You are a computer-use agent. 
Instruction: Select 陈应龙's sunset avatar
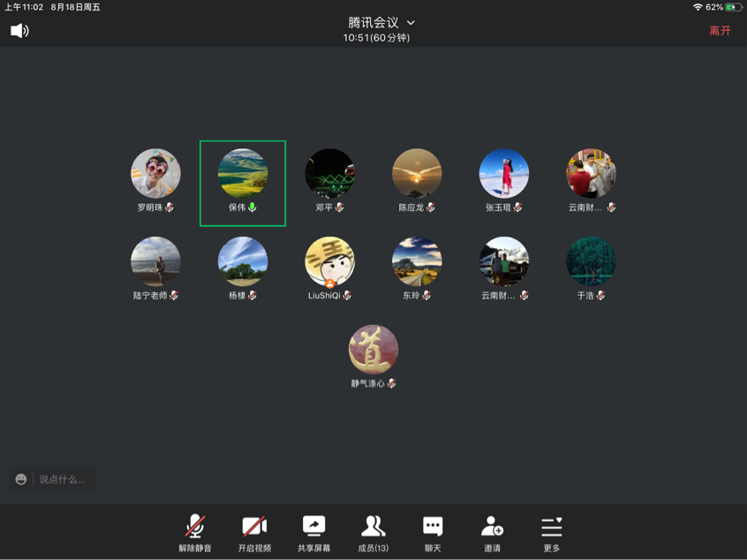(417, 173)
